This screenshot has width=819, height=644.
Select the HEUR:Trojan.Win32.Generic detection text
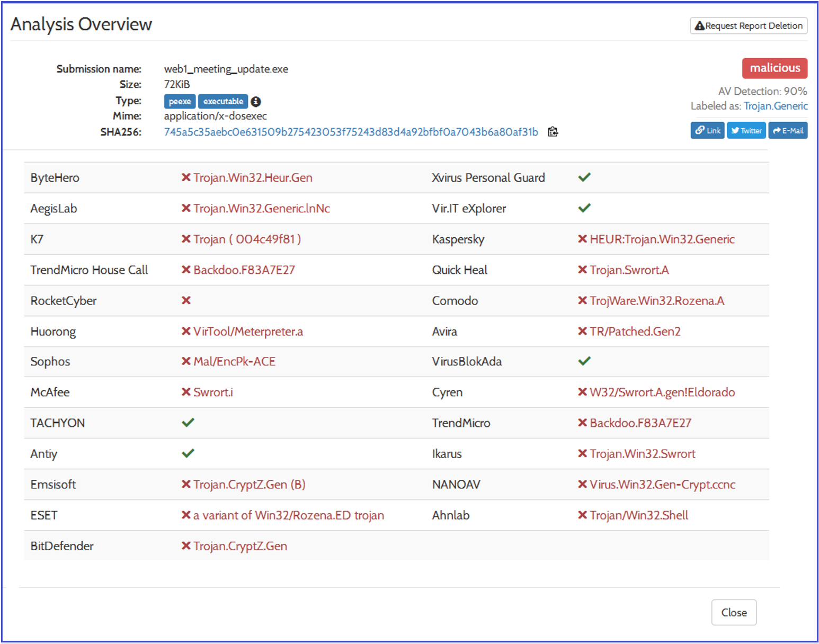click(x=662, y=239)
